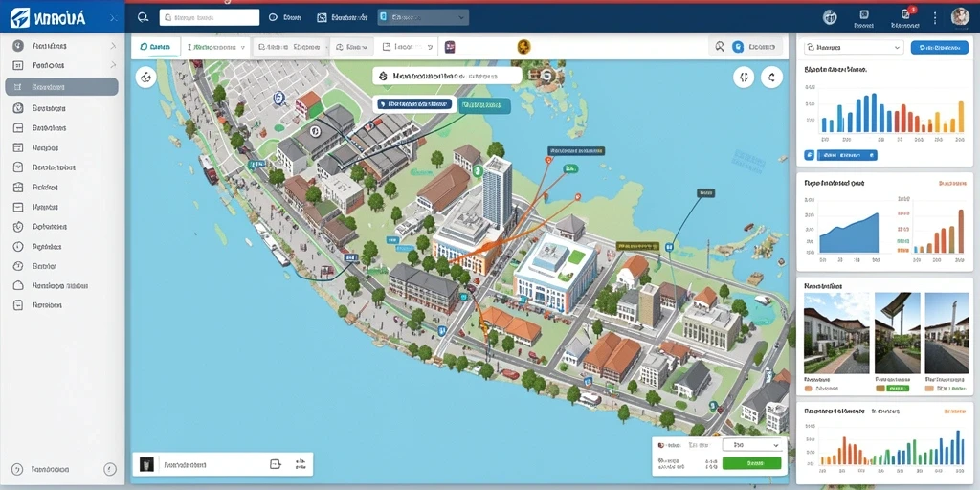Open the blue dropdown in the top header
The width and height of the screenshot is (980, 490).
pyautogui.click(x=423, y=17)
